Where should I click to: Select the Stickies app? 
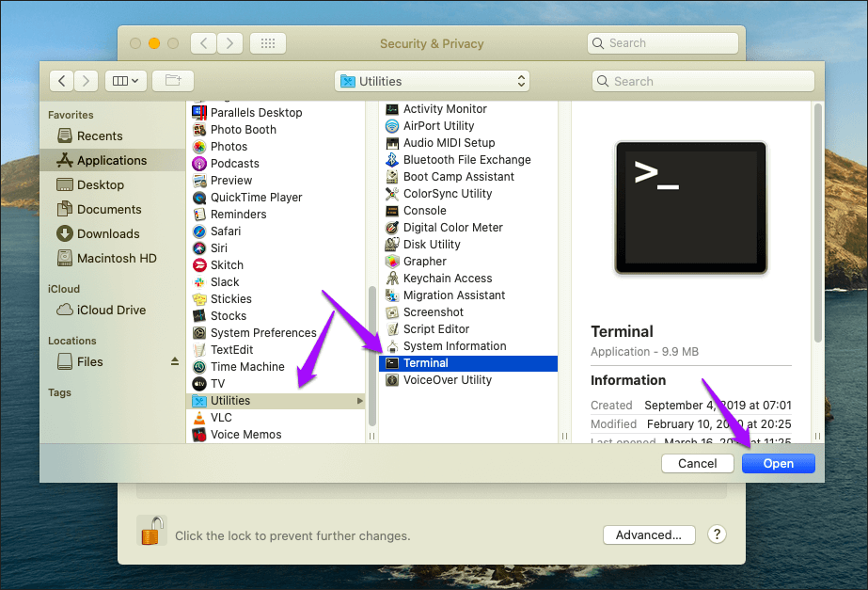click(x=276, y=299)
